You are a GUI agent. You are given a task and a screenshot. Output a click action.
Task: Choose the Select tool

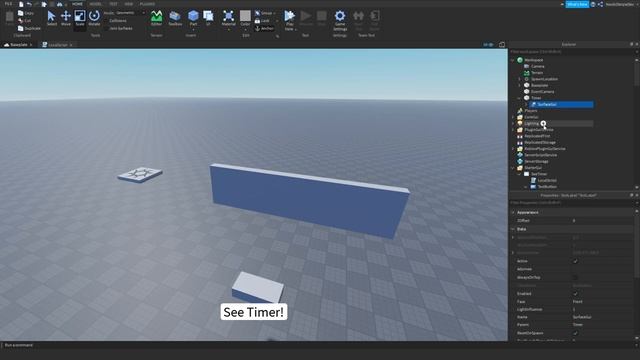tap(51, 18)
